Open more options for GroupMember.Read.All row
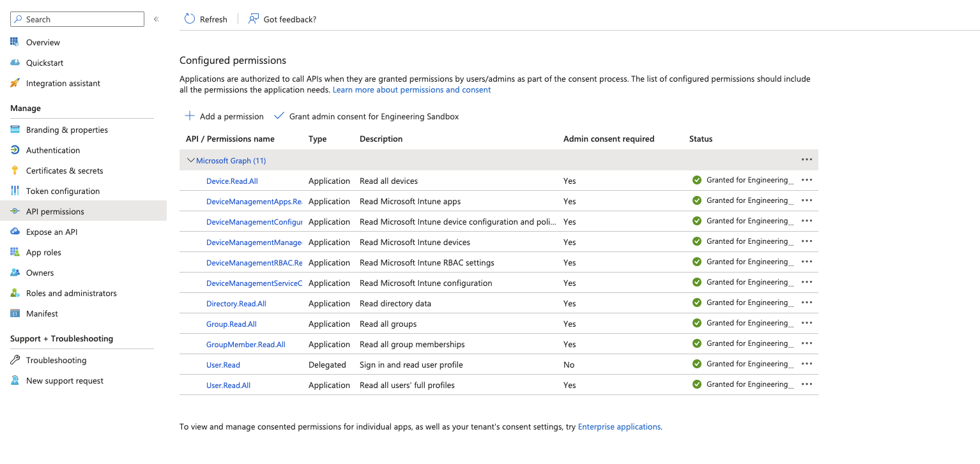 [x=807, y=343]
